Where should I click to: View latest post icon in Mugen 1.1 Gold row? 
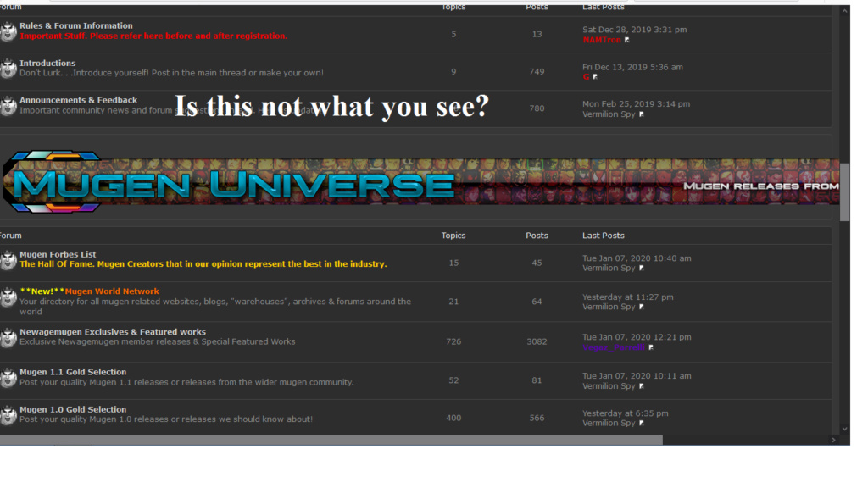[x=642, y=386]
